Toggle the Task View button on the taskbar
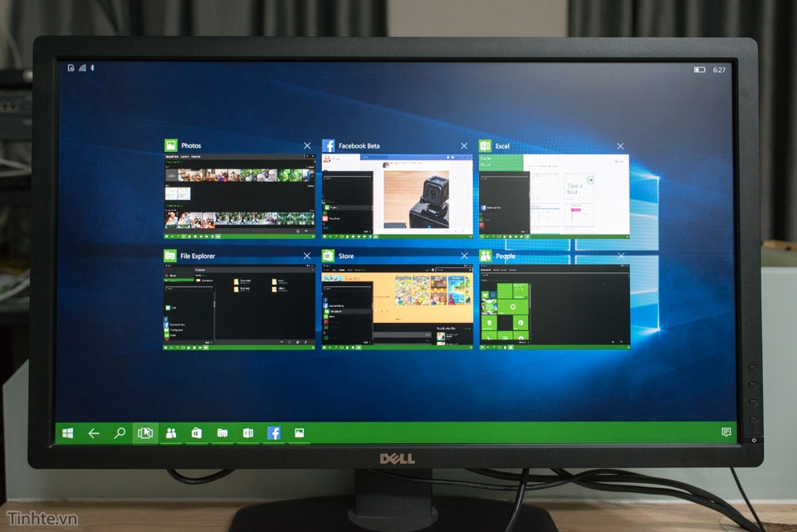797x532 pixels. point(144,433)
